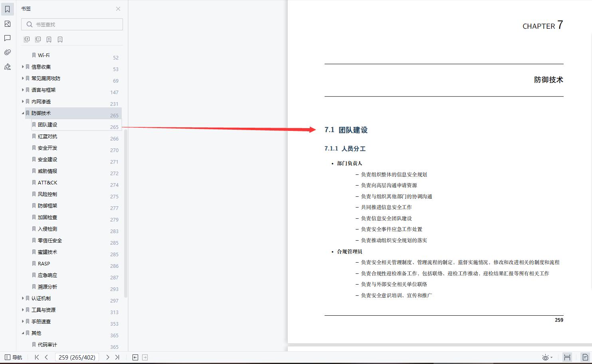Select the 防御技术 bookmark label
592x364 pixels.
point(41,113)
